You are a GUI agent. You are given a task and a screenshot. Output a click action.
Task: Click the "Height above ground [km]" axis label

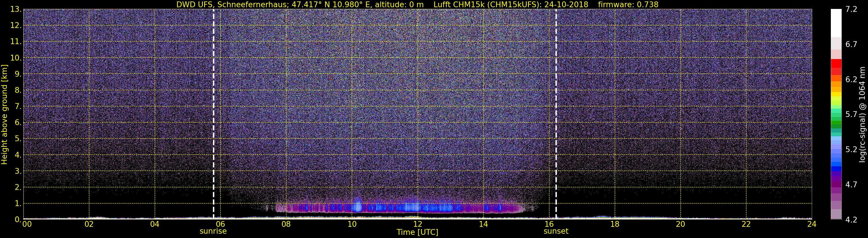click(x=4, y=114)
